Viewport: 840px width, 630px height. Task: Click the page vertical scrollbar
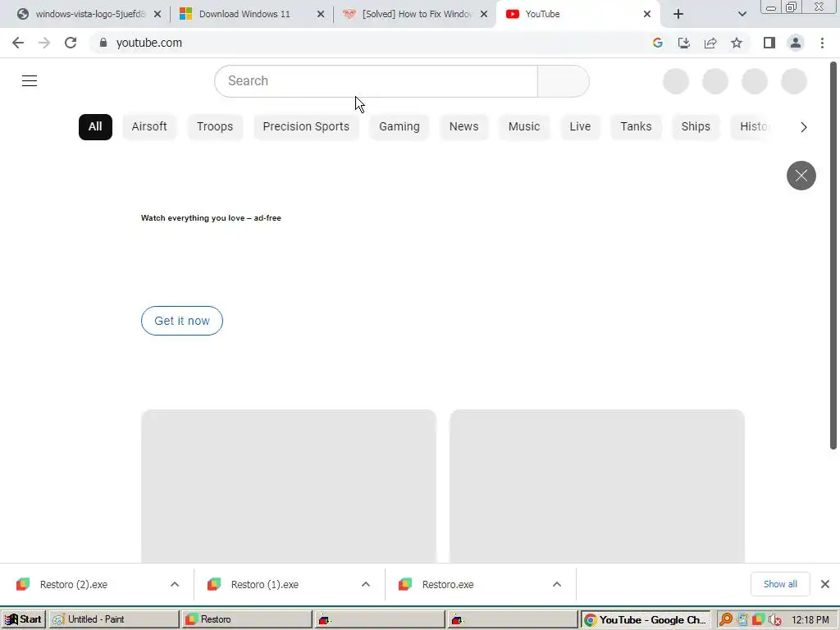pyautogui.click(x=833, y=256)
